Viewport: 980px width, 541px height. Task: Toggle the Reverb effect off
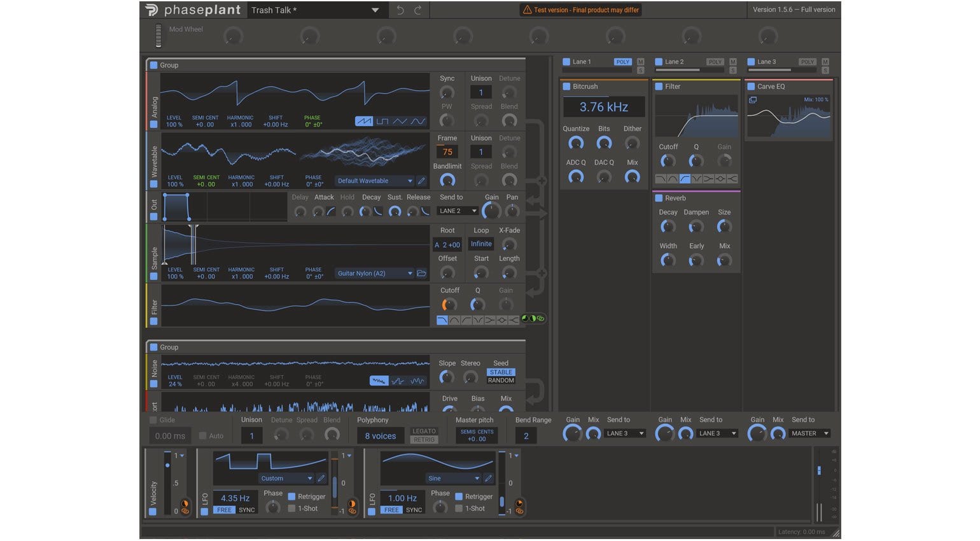click(659, 198)
